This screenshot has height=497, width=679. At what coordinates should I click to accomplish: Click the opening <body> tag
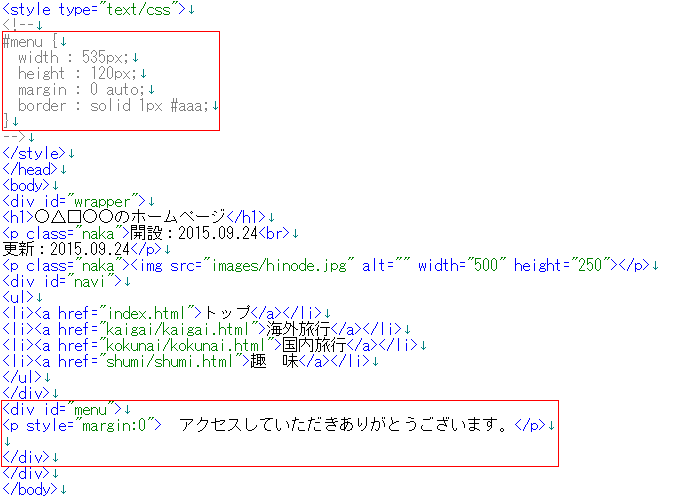click(26, 185)
